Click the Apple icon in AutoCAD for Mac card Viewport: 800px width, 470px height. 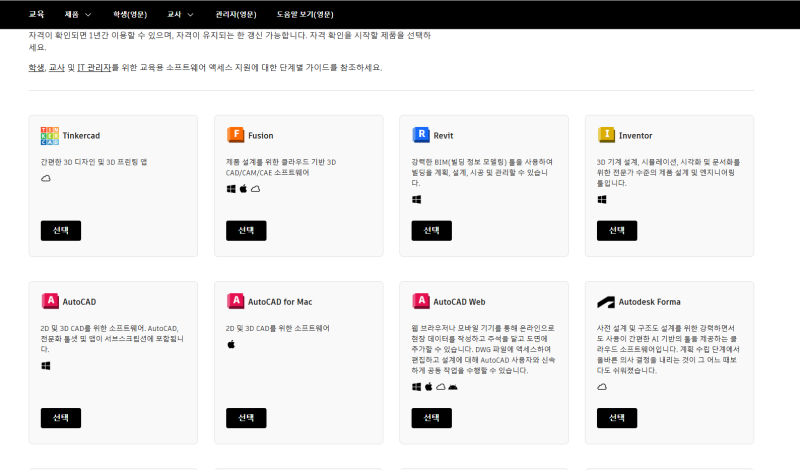pyautogui.click(x=231, y=344)
